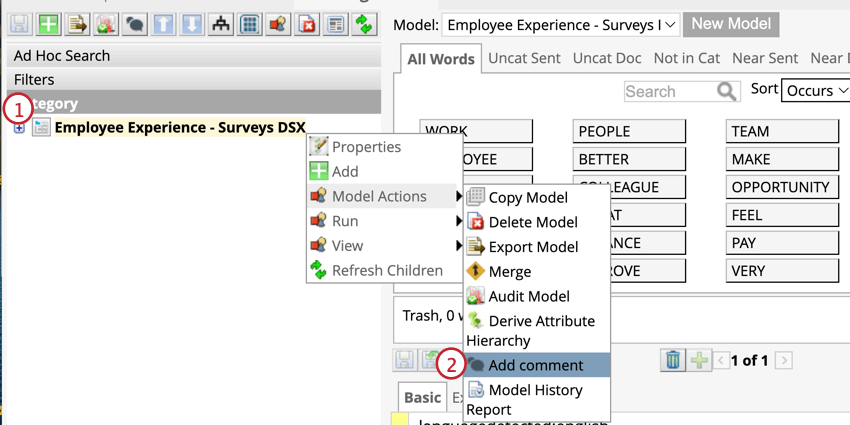The height and width of the screenshot is (425, 850).
Task: Choose Add comment from Model Actions submenu
Action: pyautogui.click(x=535, y=365)
